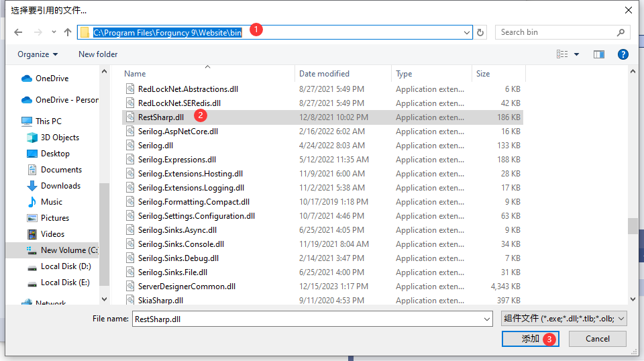Go forward to next folder

[x=38, y=32]
